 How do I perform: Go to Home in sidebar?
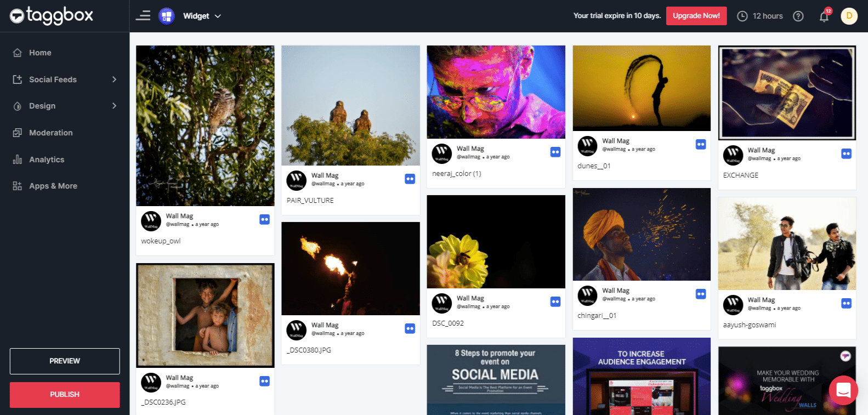tap(40, 53)
